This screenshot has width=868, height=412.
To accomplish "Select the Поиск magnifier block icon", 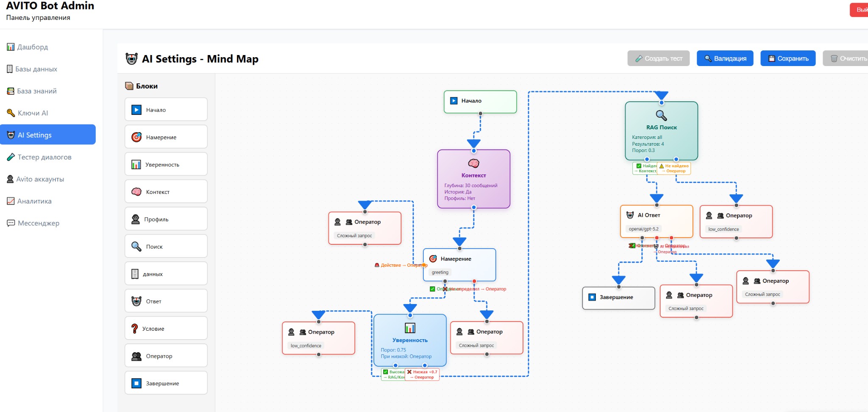I will click(136, 246).
